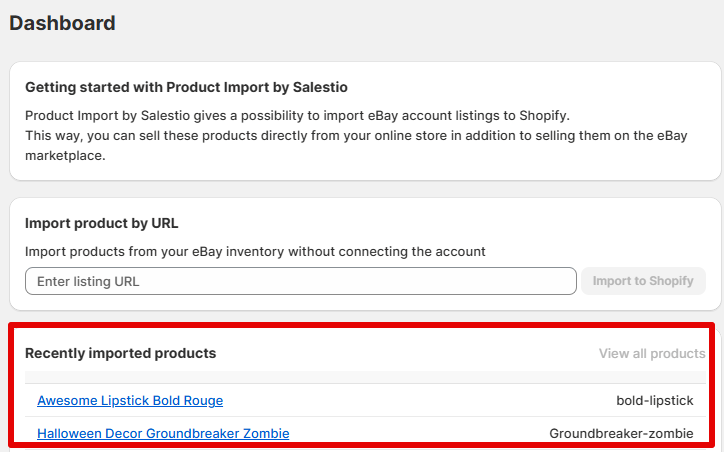Select the Awesome Lipstick product row
The height and width of the screenshot is (452, 724).
click(400, 400)
